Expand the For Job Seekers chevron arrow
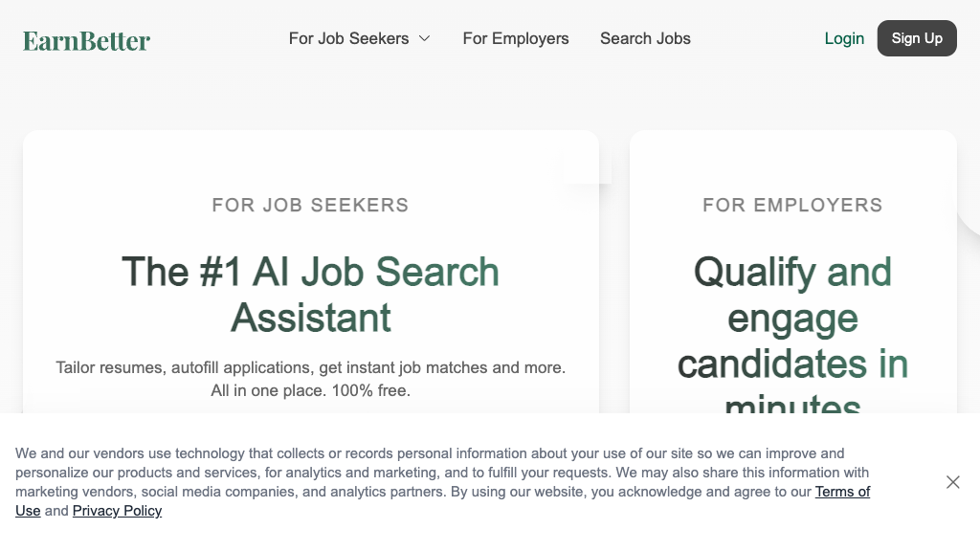The width and height of the screenshot is (980, 551). 425,38
